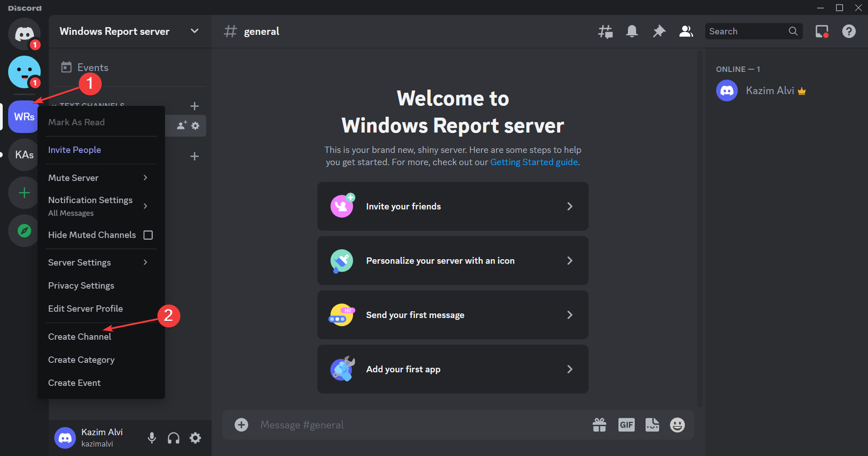Open the edit channel gear icon
The width and height of the screenshot is (868, 456).
tap(195, 126)
